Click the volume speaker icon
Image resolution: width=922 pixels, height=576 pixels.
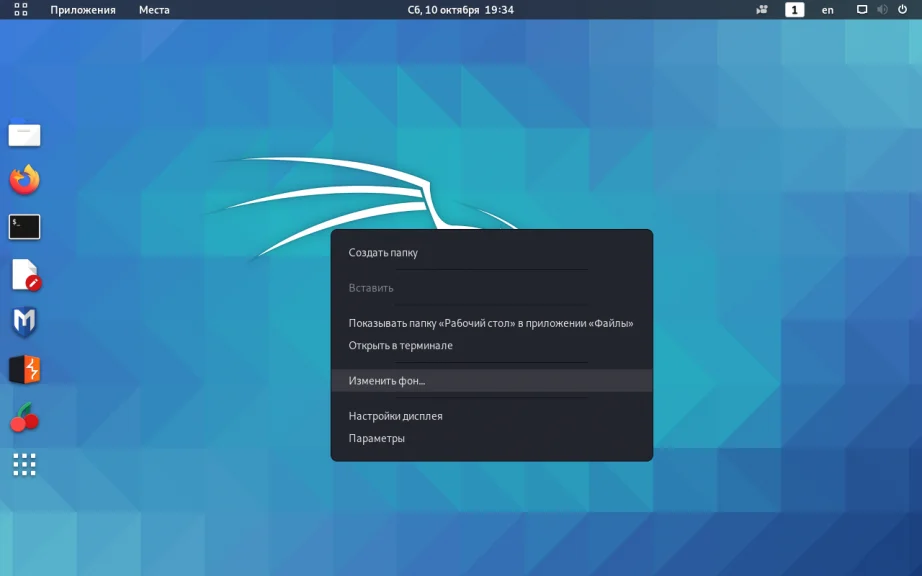pos(882,9)
